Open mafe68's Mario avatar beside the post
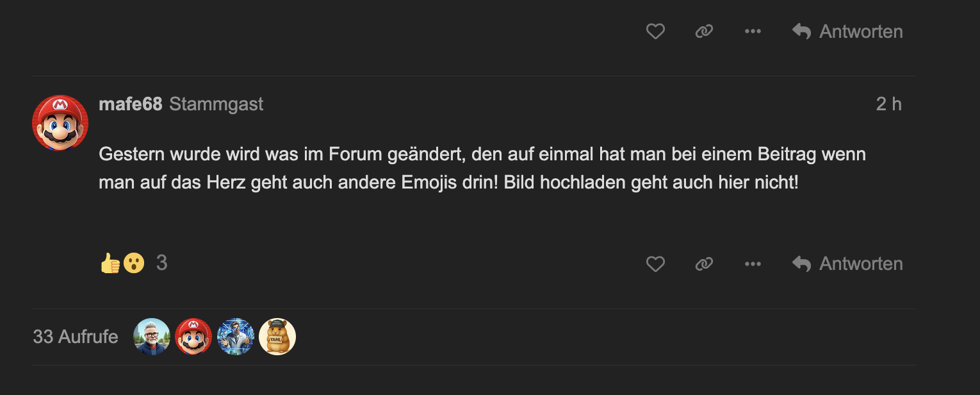 (60, 123)
